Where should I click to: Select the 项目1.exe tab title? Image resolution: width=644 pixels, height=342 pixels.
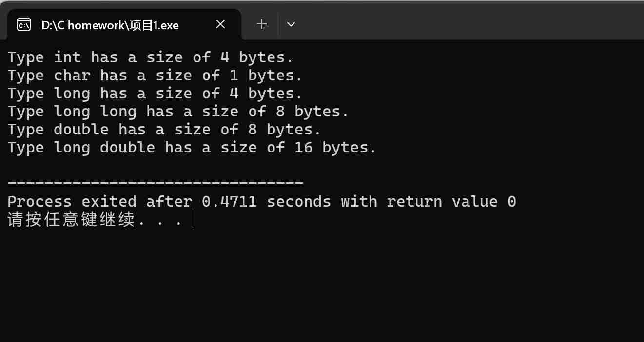[110, 25]
